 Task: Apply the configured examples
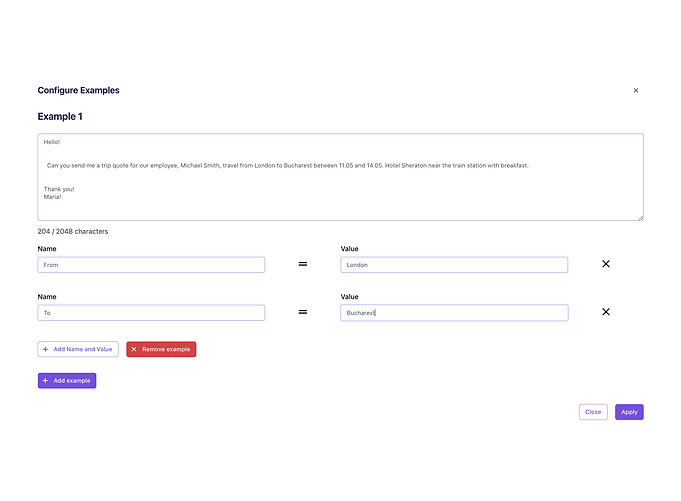coord(629,412)
